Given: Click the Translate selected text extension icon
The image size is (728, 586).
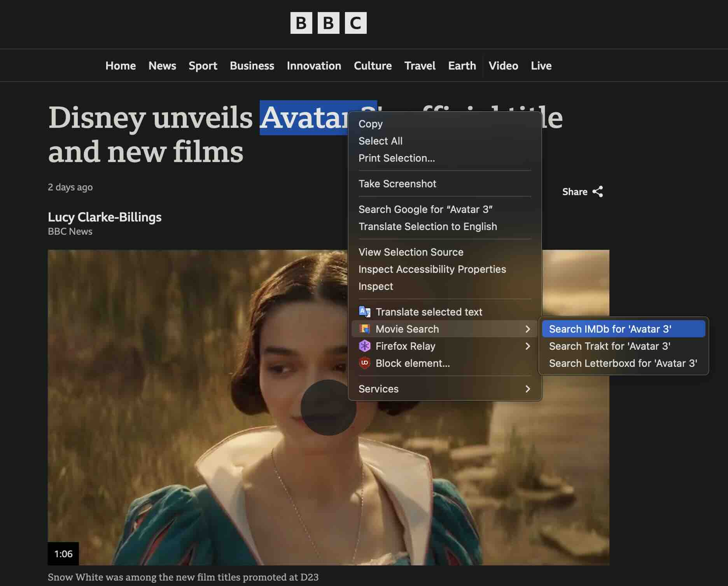Looking at the screenshot, I should tap(364, 312).
